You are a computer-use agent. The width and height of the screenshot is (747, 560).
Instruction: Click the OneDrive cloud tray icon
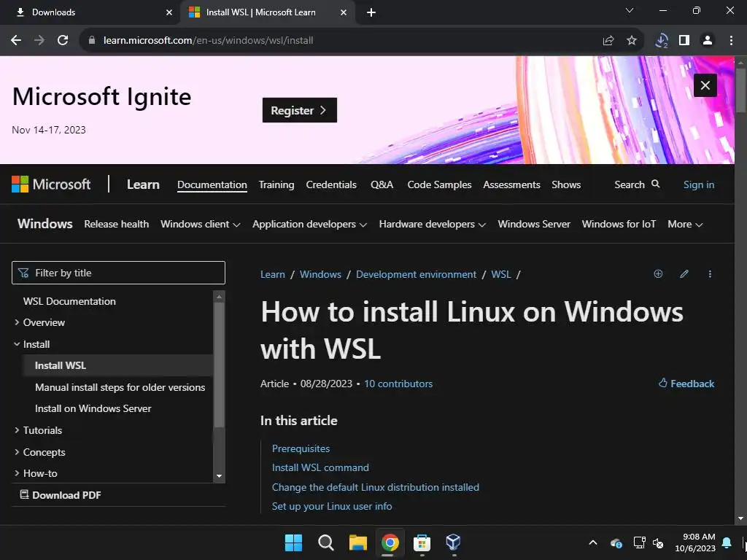click(616, 542)
